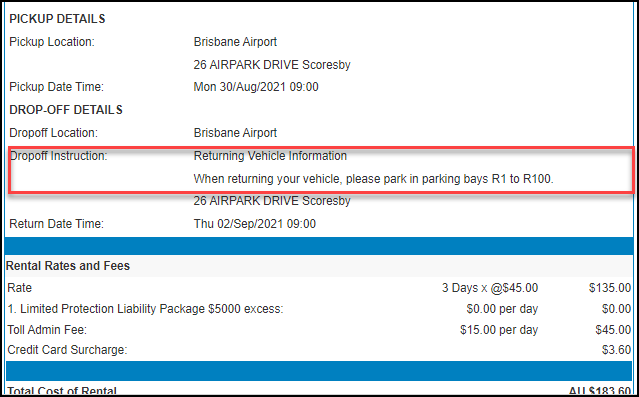This screenshot has height=397, width=639.
Task: Click the Credit Card Surcharge $3.60 amount
Action: tap(617, 350)
